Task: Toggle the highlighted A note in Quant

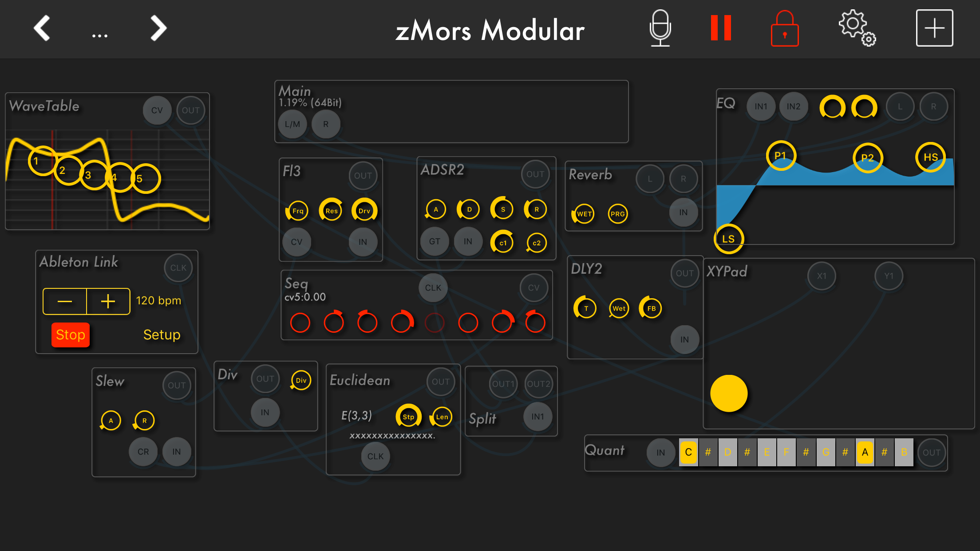Action: 865,452
